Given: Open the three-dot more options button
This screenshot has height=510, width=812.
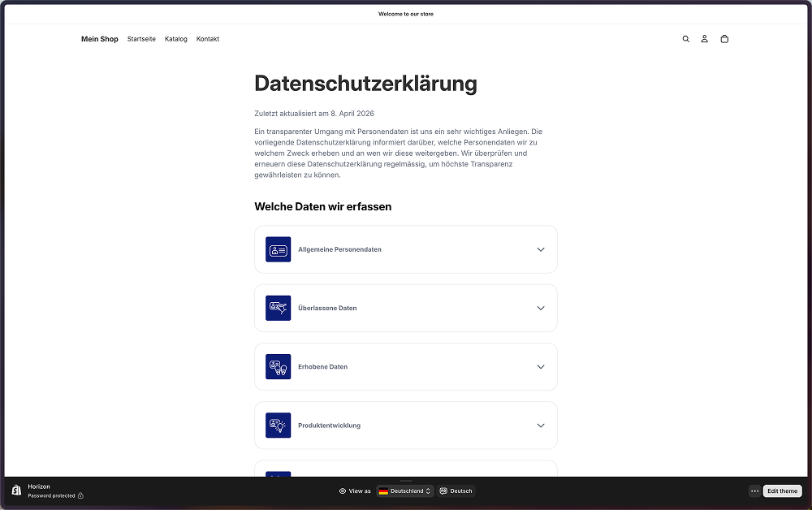Looking at the screenshot, I should click(754, 491).
